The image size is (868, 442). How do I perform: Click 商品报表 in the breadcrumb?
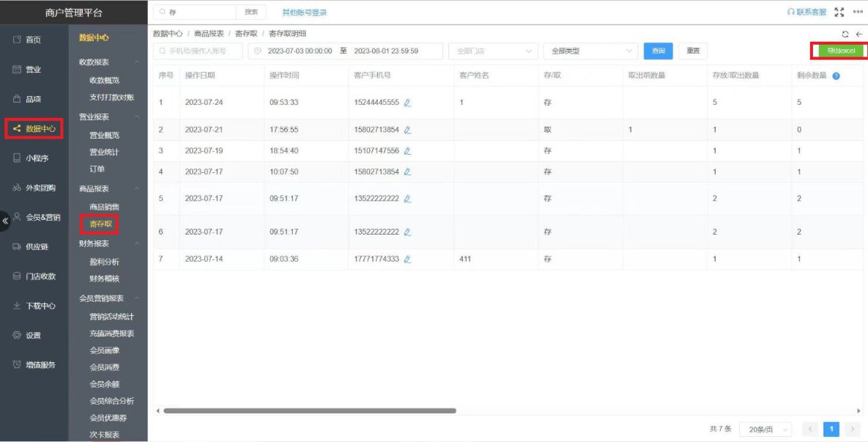click(209, 34)
